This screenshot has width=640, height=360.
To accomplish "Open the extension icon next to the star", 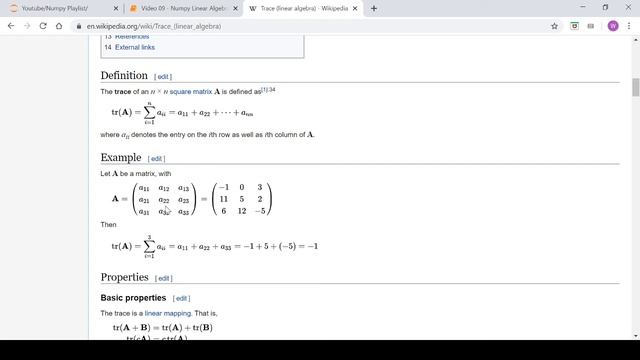I will point(574,26).
